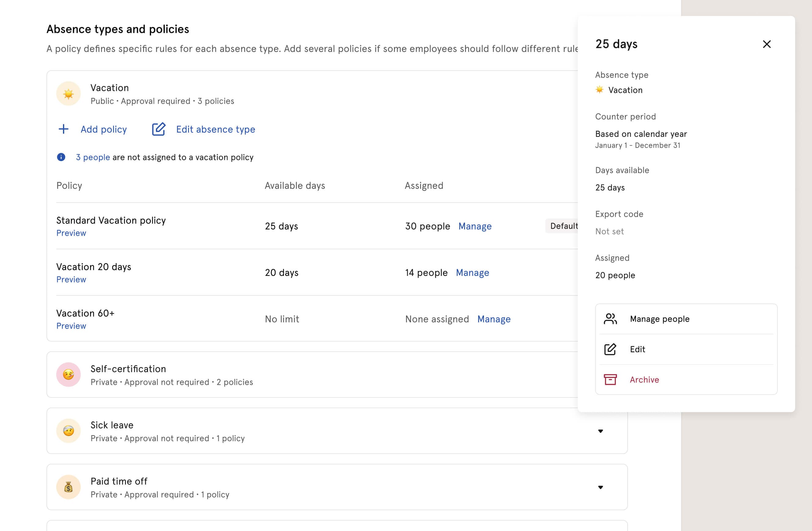Open the 3 people unassigned link
812x531 pixels.
(x=93, y=157)
